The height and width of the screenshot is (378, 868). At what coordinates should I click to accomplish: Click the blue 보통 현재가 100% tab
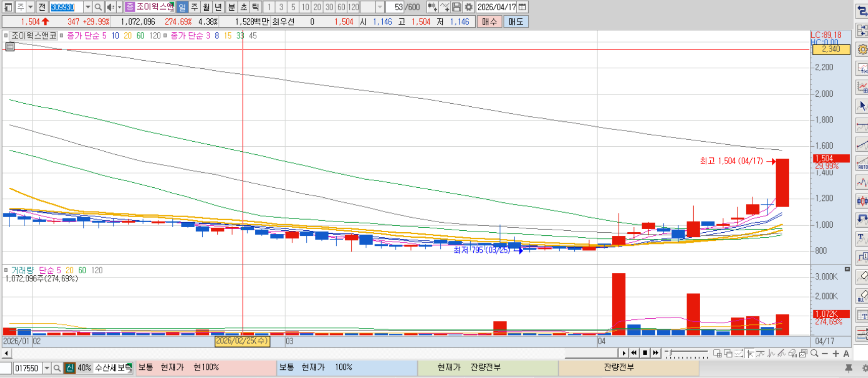point(347,368)
